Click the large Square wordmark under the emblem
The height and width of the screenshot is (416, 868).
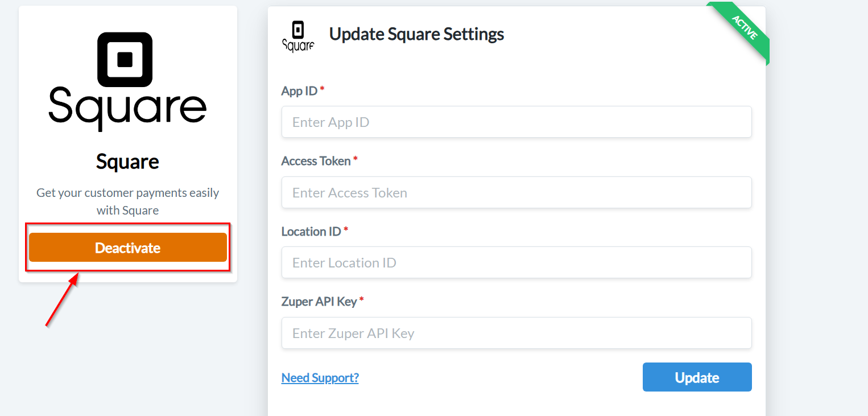pos(127,108)
